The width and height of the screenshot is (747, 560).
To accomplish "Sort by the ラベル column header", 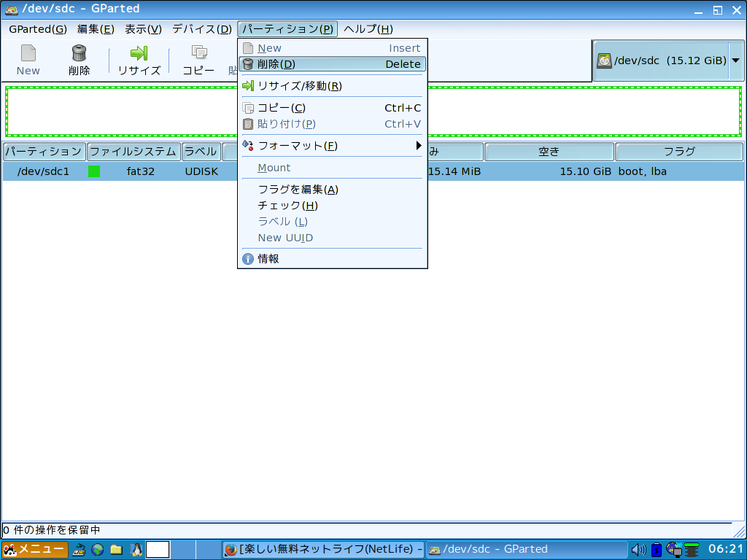I will [201, 152].
